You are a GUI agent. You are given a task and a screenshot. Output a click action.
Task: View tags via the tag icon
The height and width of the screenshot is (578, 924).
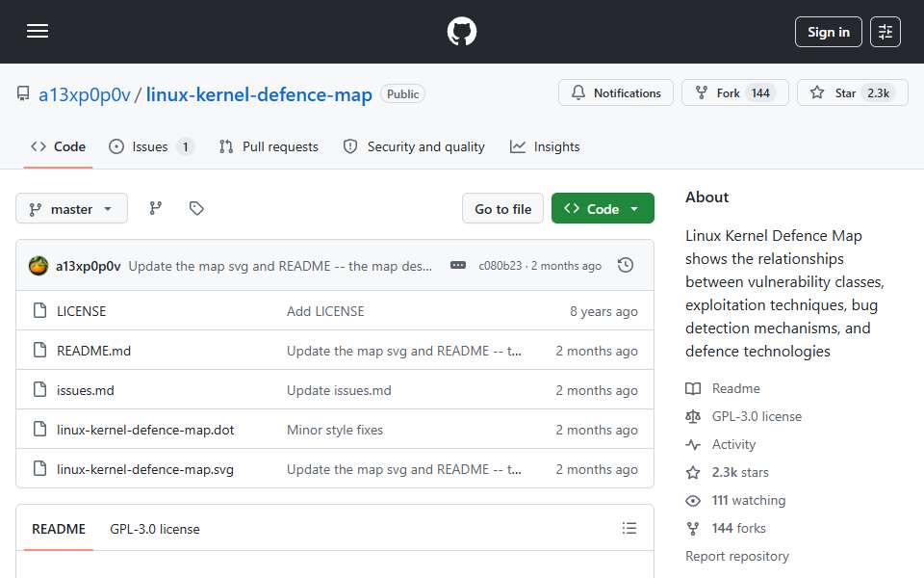pyautogui.click(x=196, y=208)
